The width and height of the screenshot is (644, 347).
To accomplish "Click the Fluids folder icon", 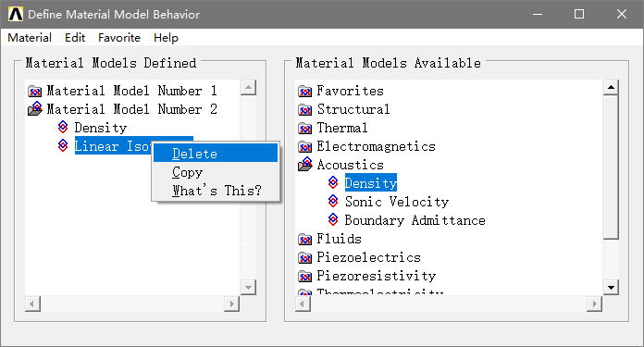I will (x=304, y=239).
